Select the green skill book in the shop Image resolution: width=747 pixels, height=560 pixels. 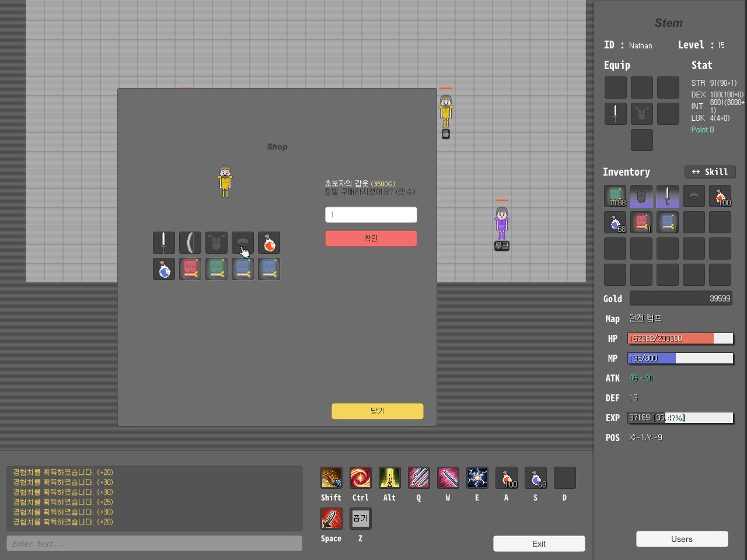[217, 269]
